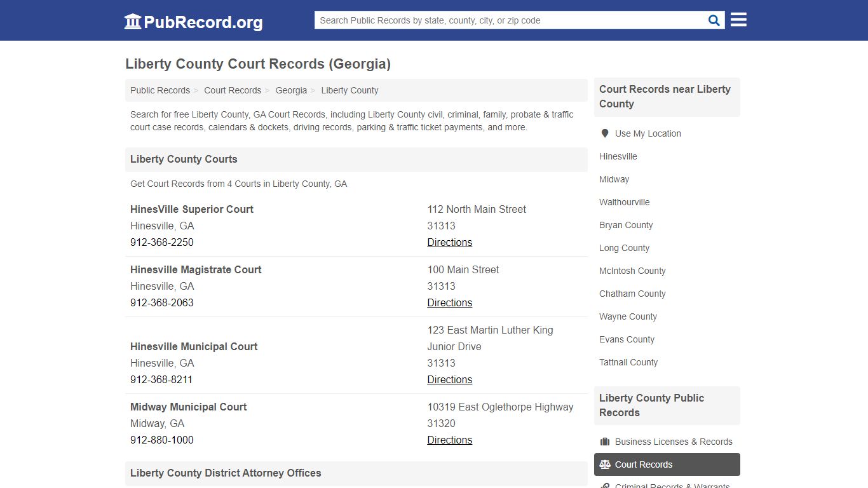Click the page title Liberty County Court Records
Screen dimensions: 868x488
(x=258, y=64)
